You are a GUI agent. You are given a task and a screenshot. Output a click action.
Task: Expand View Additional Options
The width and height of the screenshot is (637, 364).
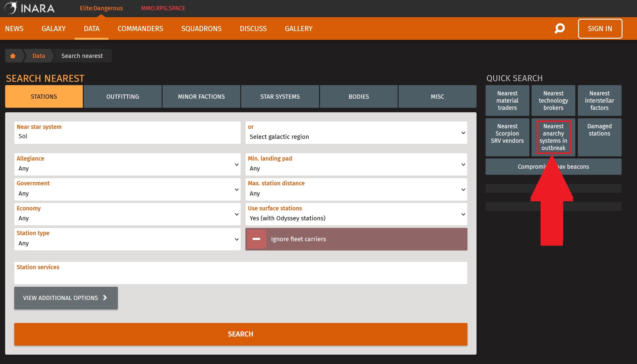click(66, 298)
